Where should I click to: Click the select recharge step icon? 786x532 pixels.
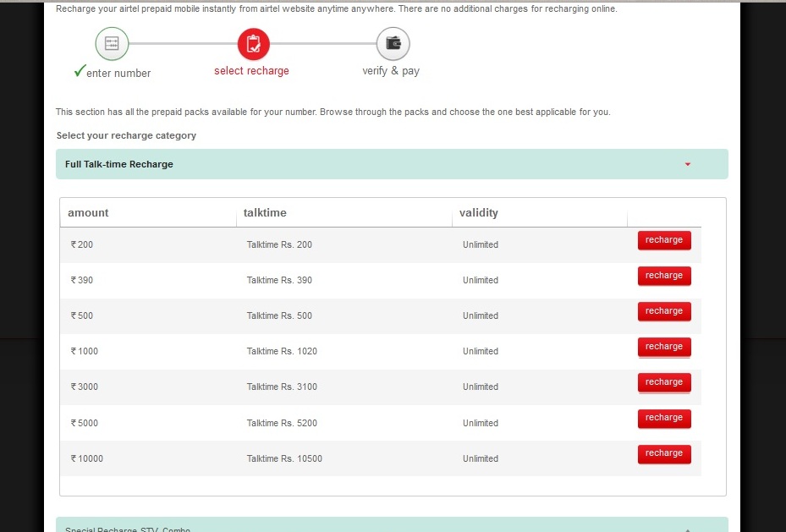254,44
